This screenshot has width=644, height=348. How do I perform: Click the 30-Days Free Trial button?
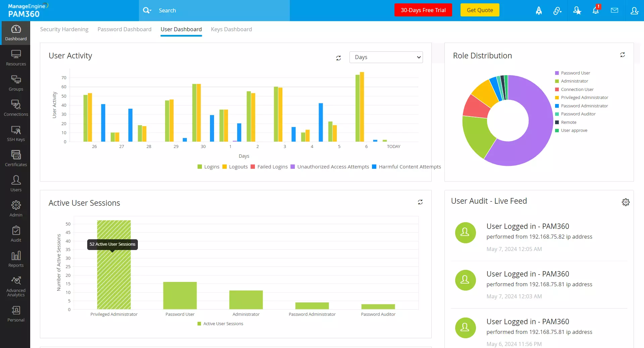tap(423, 10)
